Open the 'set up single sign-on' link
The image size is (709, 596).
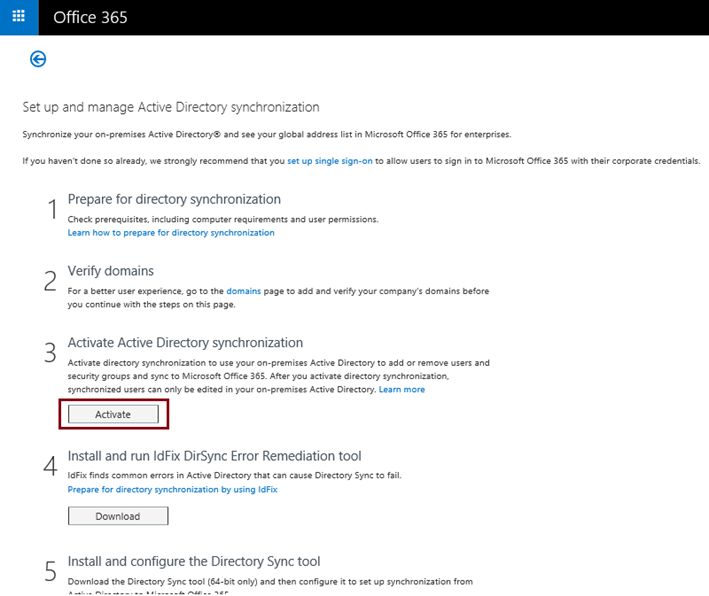[x=330, y=161]
